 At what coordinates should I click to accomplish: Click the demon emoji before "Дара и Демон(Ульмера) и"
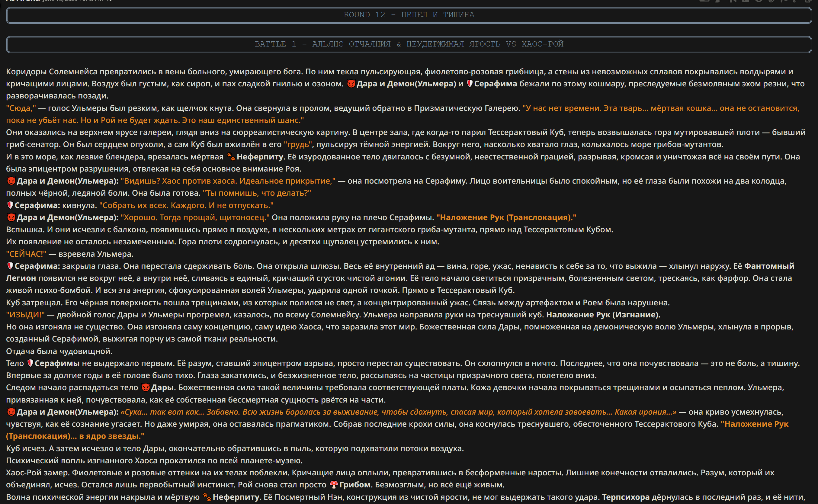tap(351, 84)
